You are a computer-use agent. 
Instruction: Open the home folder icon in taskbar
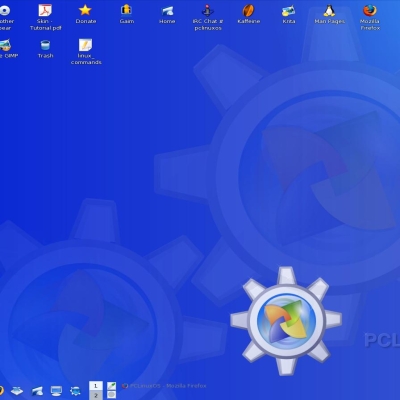tap(37, 390)
